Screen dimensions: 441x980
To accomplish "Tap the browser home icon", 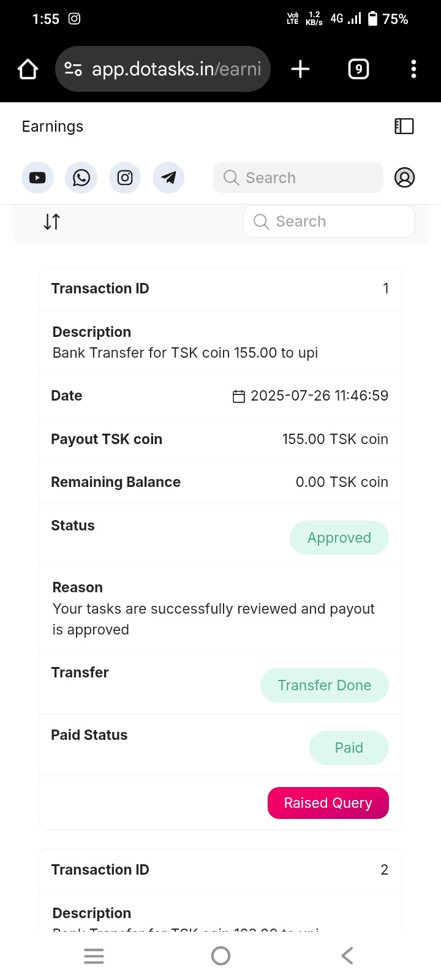I will click(28, 69).
